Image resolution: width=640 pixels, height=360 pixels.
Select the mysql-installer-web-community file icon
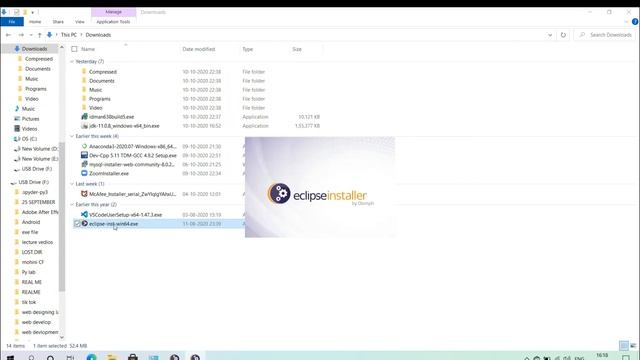(84, 164)
